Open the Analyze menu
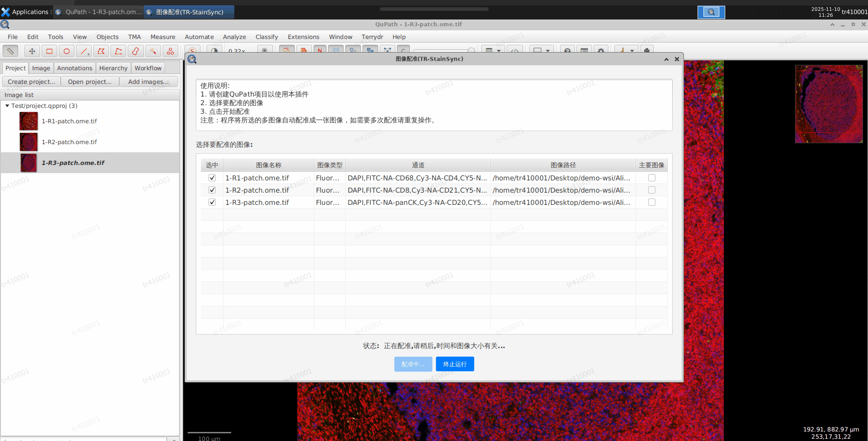The height and width of the screenshot is (441, 868). 234,37
